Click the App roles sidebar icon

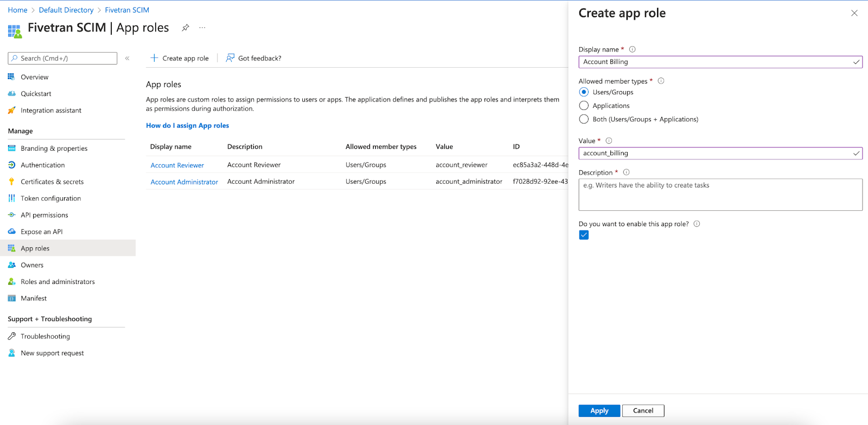11,248
